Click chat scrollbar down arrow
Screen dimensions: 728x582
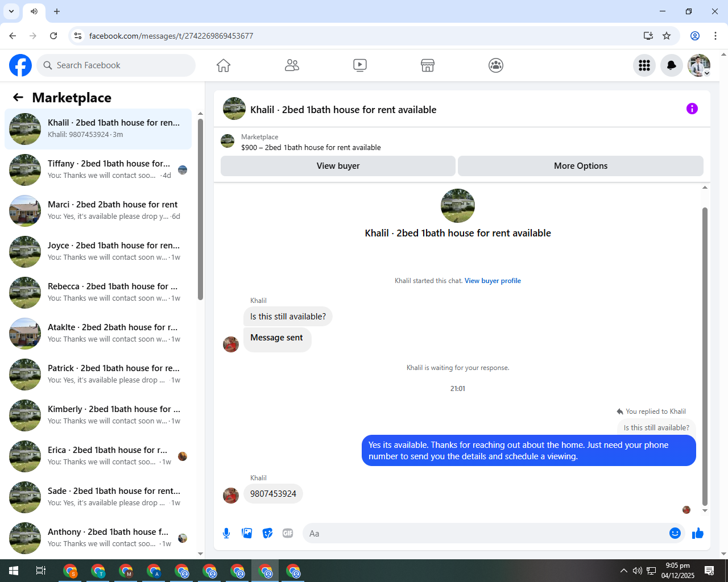click(x=705, y=510)
